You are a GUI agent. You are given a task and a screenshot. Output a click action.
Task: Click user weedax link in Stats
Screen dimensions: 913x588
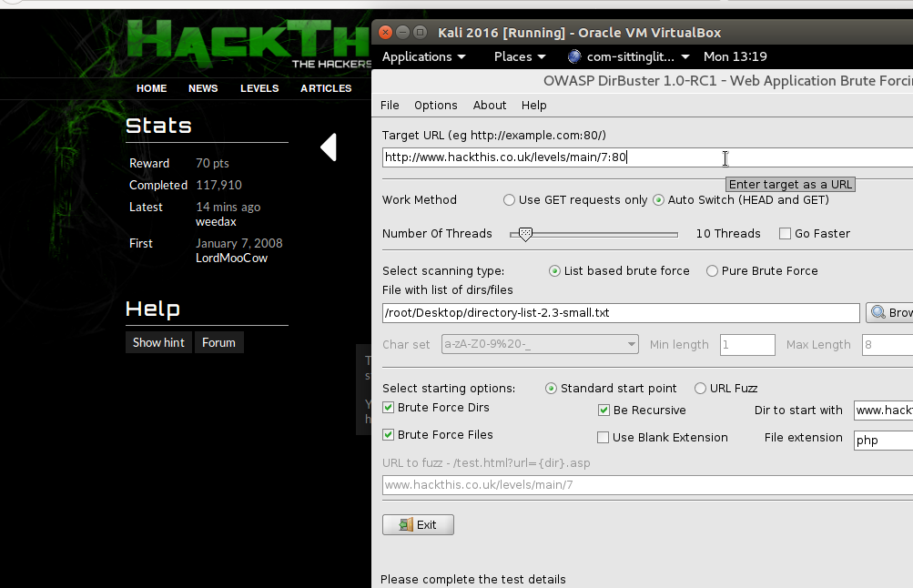pyautogui.click(x=216, y=222)
